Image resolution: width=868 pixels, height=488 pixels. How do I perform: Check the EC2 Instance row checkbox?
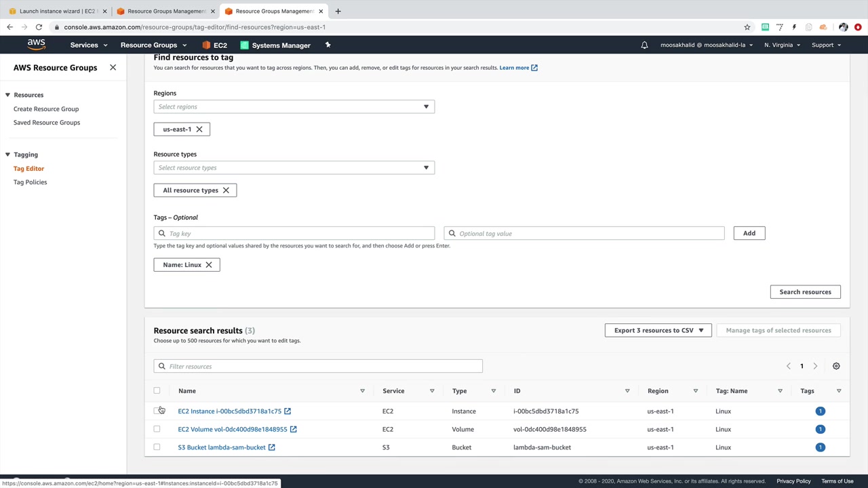click(x=157, y=411)
